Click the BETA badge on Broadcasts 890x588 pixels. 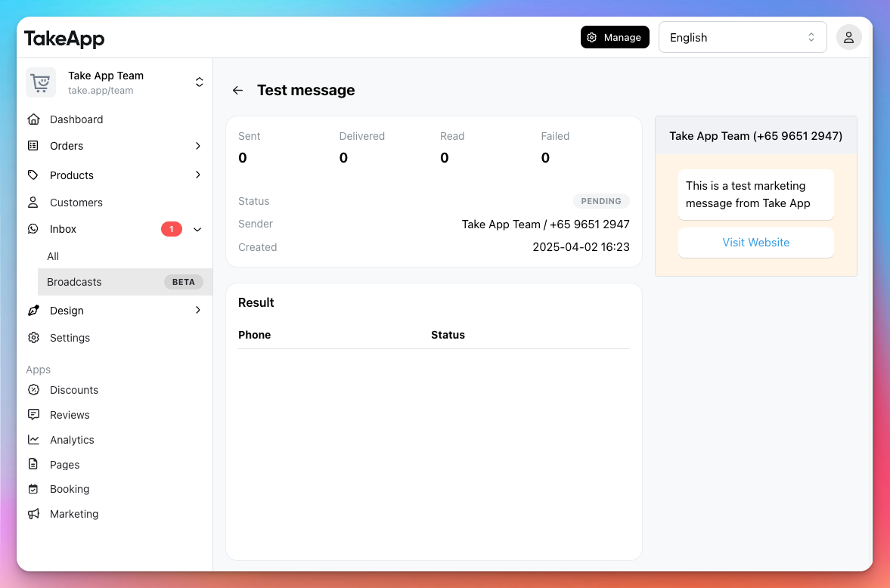(183, 282)
